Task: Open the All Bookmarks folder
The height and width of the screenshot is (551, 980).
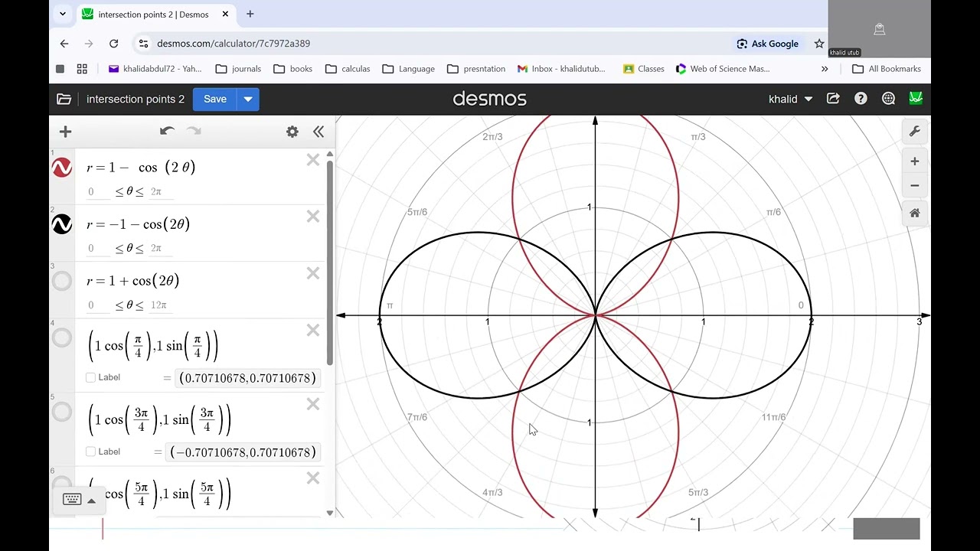Action: click(887, 69)
